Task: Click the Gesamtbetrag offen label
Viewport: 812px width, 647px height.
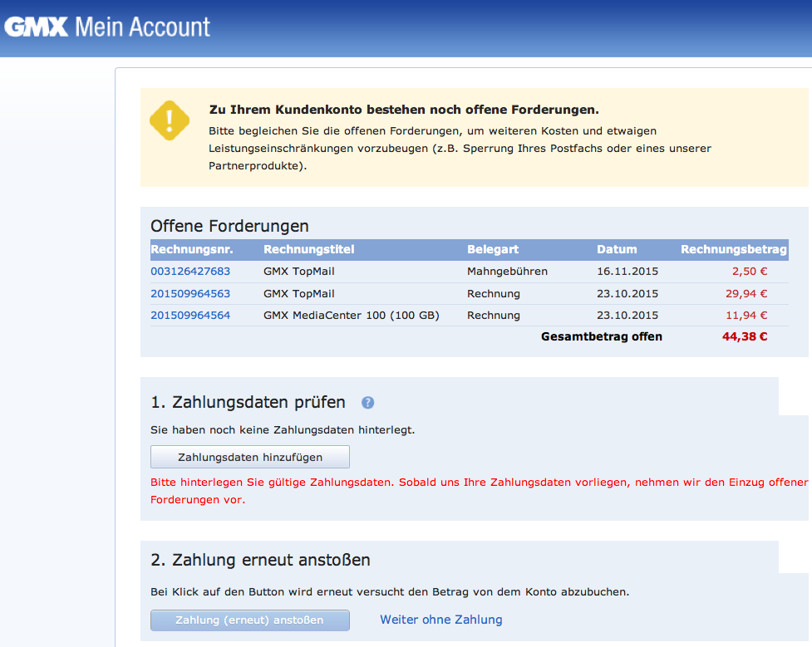Action: tap(601, 336)
